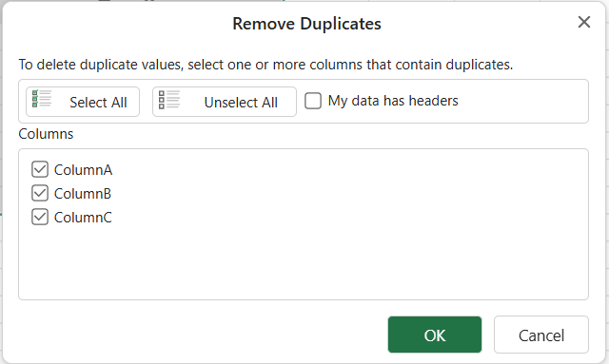Screen dimensions: 609x364
Task: Dismiss the dialog using Cancel
Action: (541, 335)
